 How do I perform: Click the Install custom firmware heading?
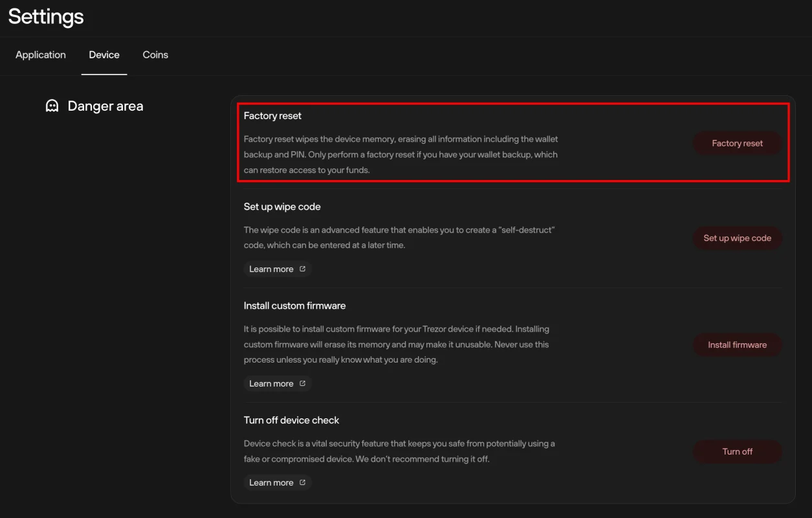tap(294, 306)
